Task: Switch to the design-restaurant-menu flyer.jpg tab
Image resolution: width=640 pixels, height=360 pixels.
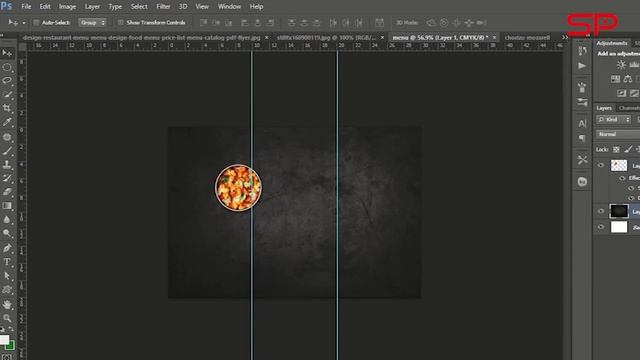Action: tap(141, 38)
